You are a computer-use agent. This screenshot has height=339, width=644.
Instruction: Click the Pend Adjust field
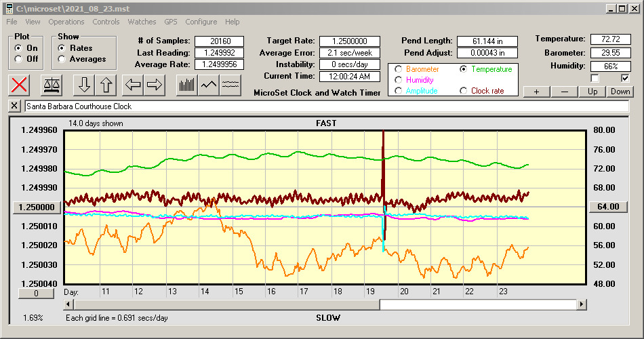click(x=487, y=53)
